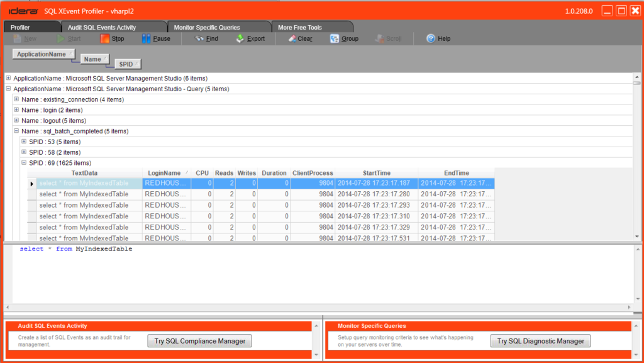The image size is (644, 363).
Task: Expand the login (2 items) node
Action: pyautogui.click(x=16, y=109)
